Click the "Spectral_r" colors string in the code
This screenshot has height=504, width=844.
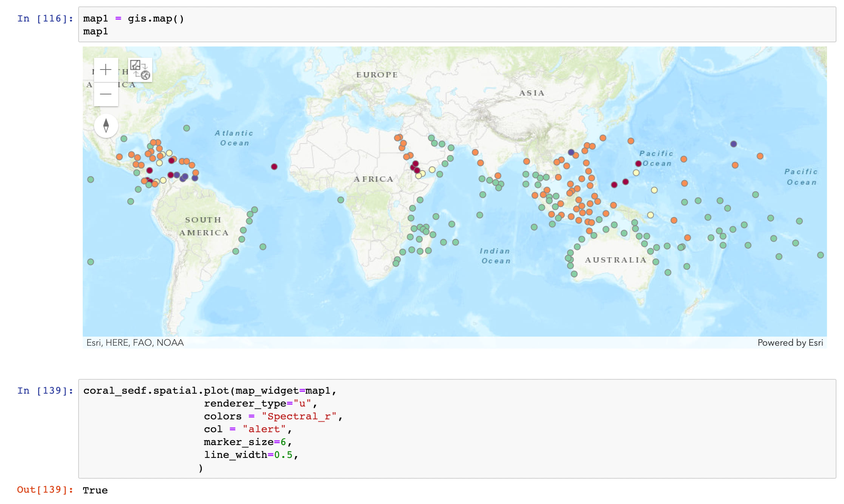click(298, 416)
